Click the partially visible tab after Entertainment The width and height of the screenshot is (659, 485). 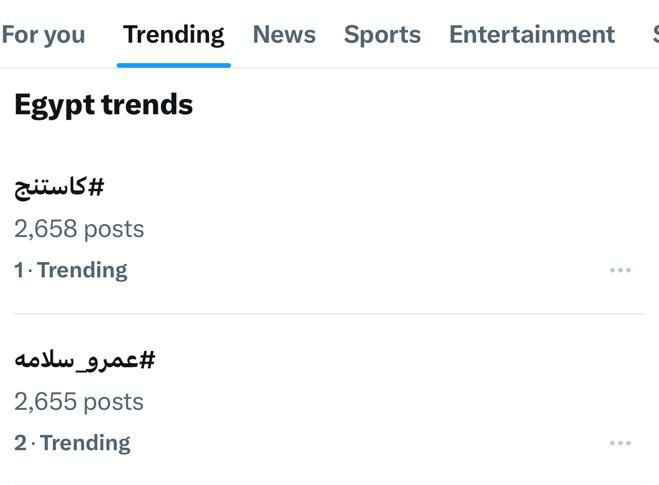tap(654, 35)
